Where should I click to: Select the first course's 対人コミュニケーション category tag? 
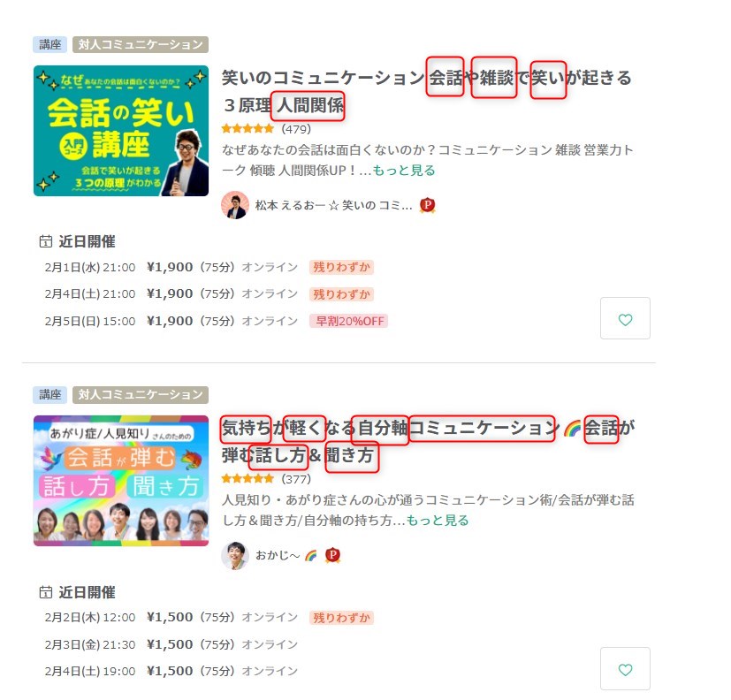[141, 44]
